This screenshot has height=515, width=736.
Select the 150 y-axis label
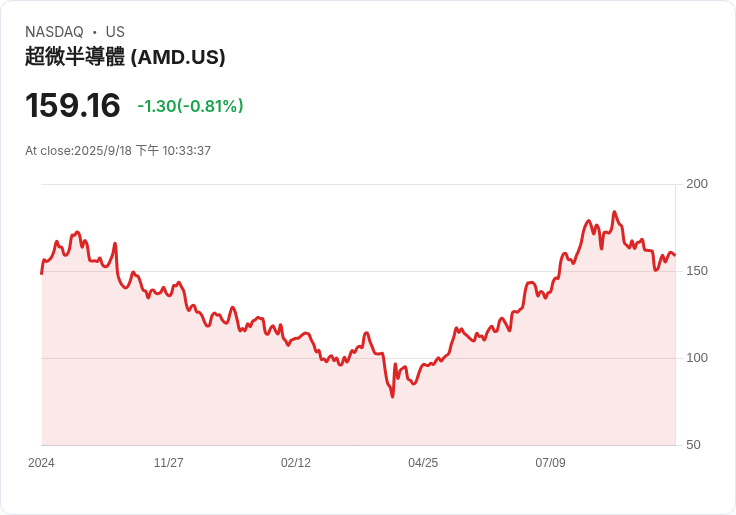click(697, 271)
